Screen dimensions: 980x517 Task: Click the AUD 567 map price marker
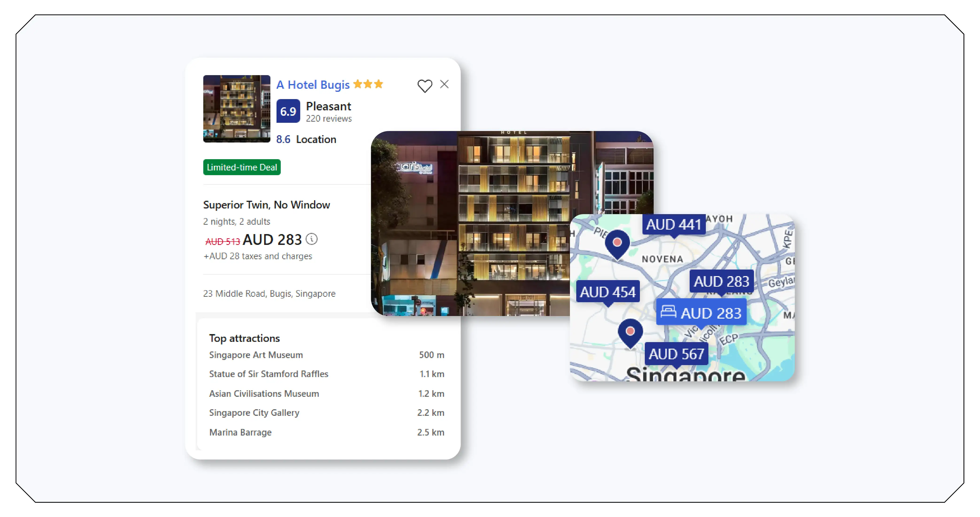point(676,354)
